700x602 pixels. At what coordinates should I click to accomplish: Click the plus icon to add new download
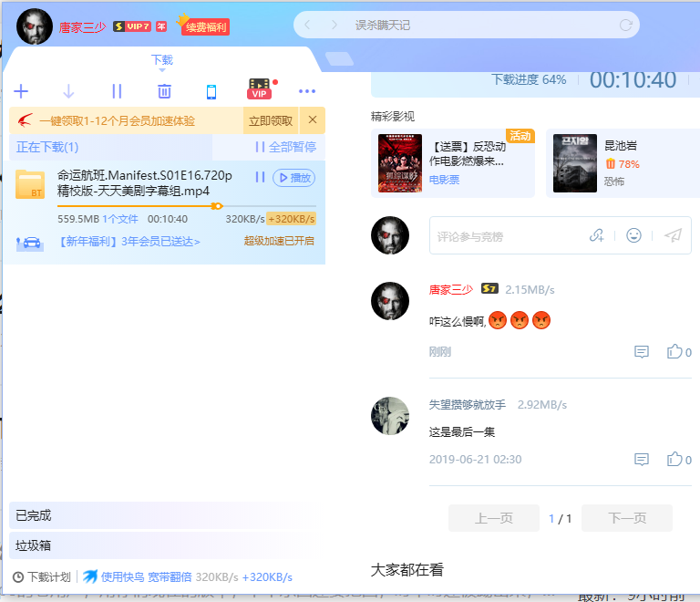coord(22,91)
